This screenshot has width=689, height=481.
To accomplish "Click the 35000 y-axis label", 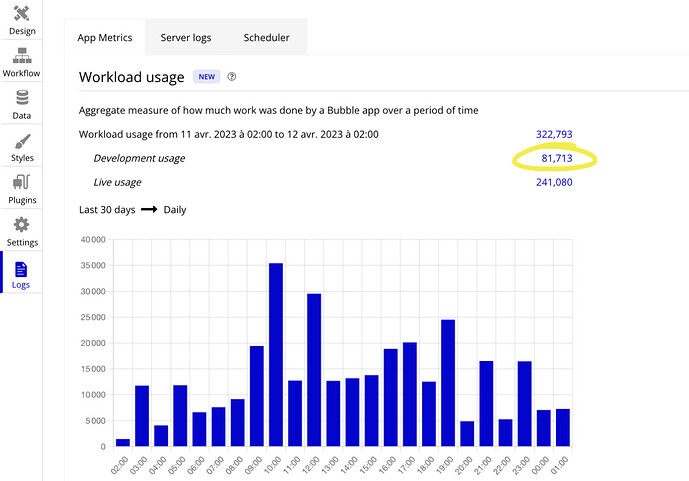I will pos(93,266).
